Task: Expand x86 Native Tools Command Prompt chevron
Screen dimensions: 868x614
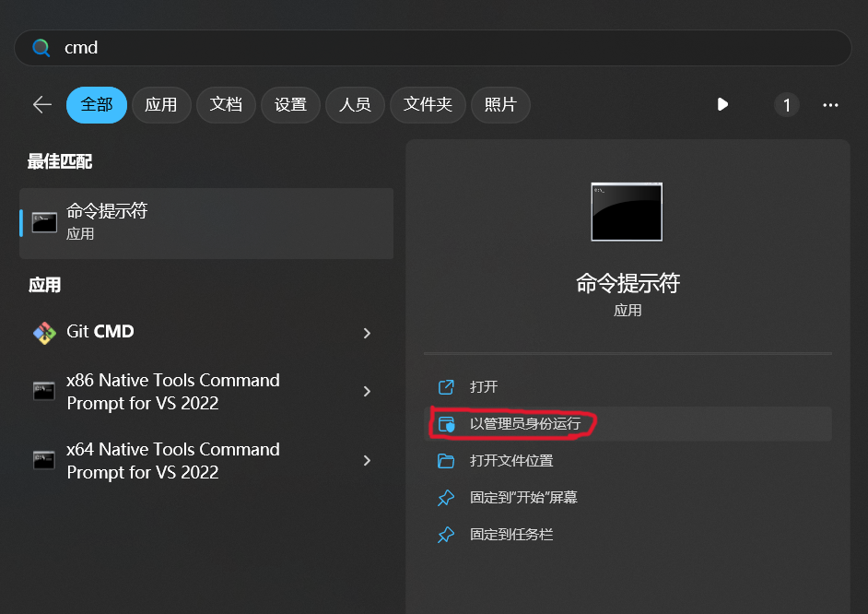Action: tap(367, 391)
